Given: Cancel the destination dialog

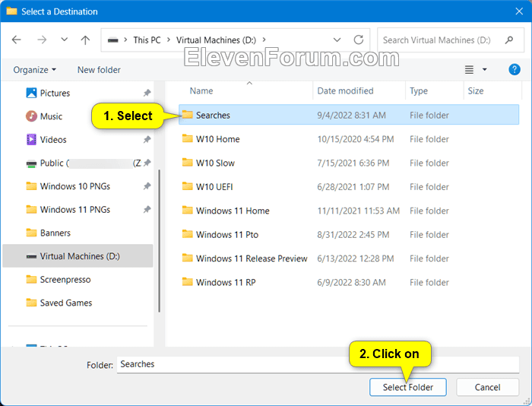Looking at the screenshot, I should point(488,387).
